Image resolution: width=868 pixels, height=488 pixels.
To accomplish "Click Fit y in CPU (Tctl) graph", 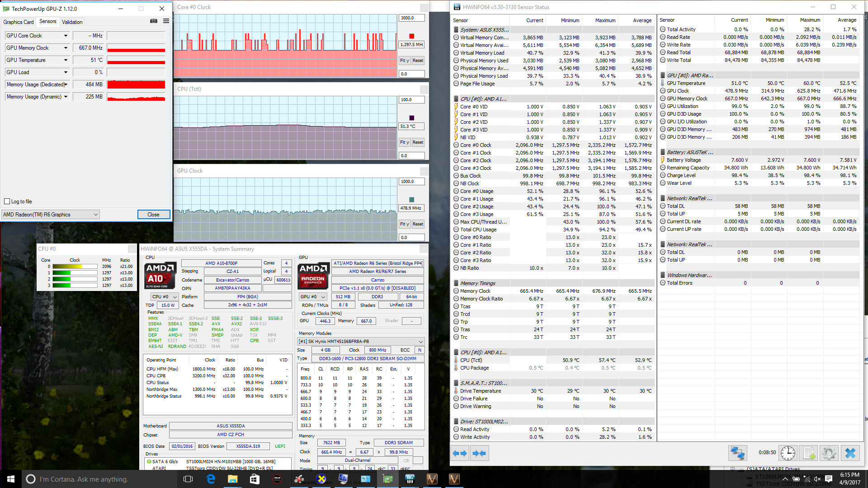I will (405, 142).
